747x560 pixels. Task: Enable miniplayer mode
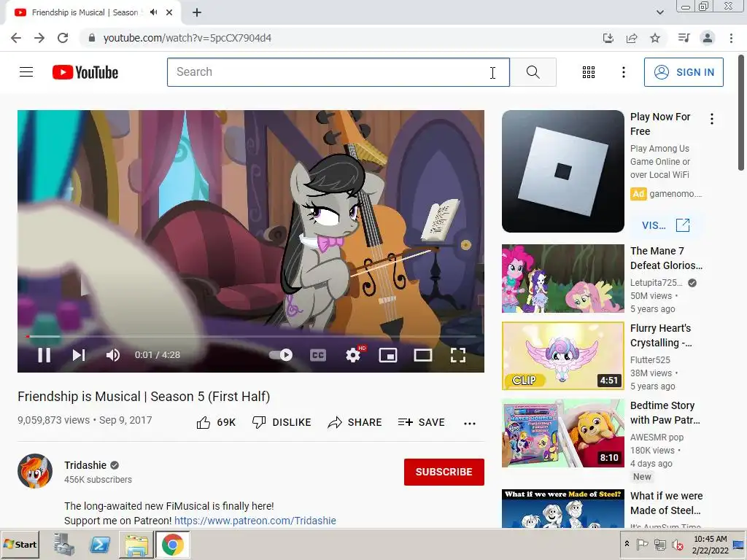tap(388, 355)
